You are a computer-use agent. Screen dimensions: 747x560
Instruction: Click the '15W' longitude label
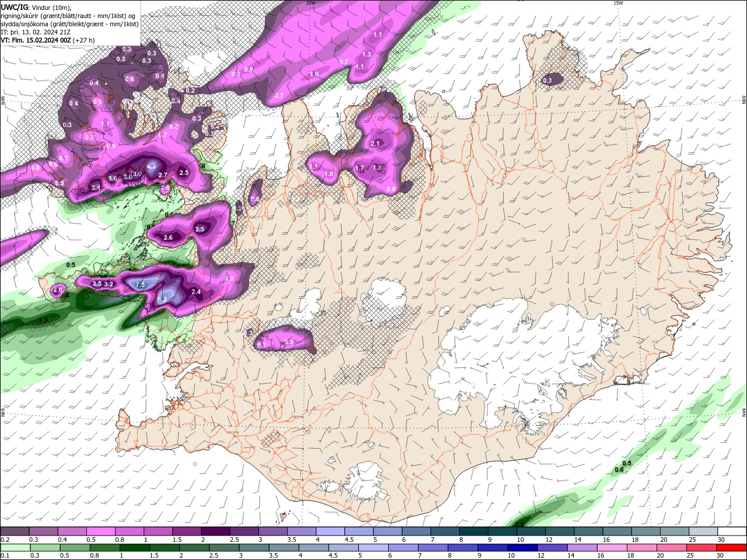tap(618, 3)
